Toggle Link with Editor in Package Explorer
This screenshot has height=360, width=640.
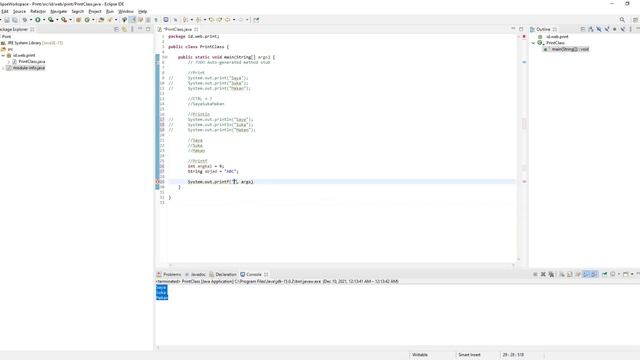pyautogui.click(x=124, y=29)
